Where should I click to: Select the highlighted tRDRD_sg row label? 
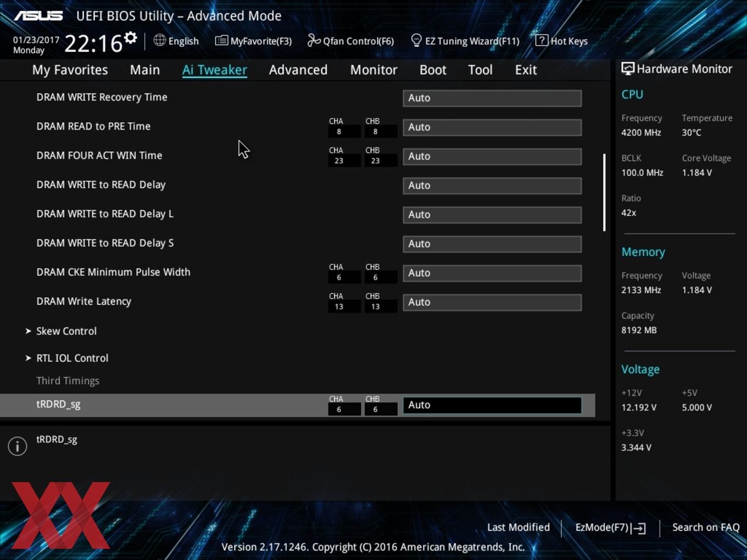[58, 404]
